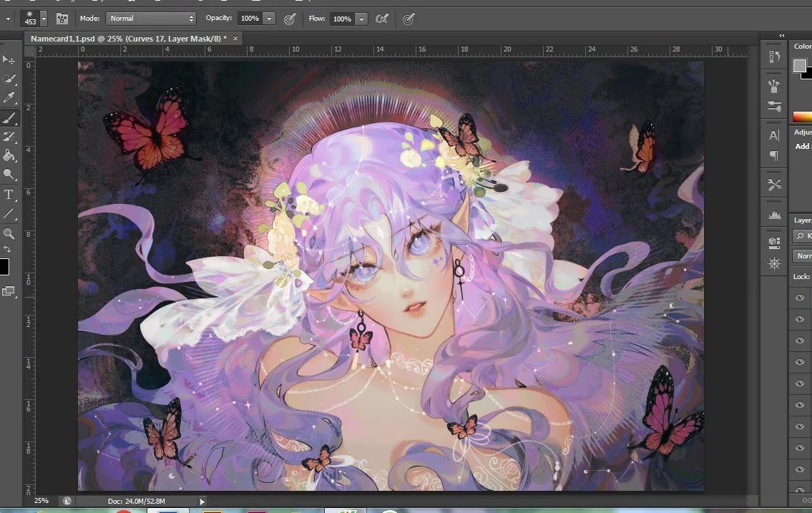Open the Brush Preset picker arrow beside 453

(x=44, y=19)
